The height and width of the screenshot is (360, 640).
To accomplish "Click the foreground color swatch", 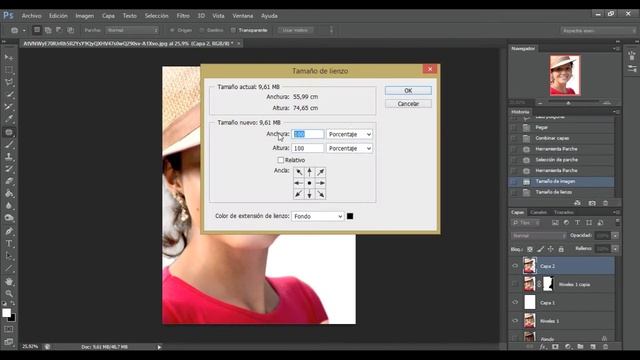I will (x=7, y=313).
